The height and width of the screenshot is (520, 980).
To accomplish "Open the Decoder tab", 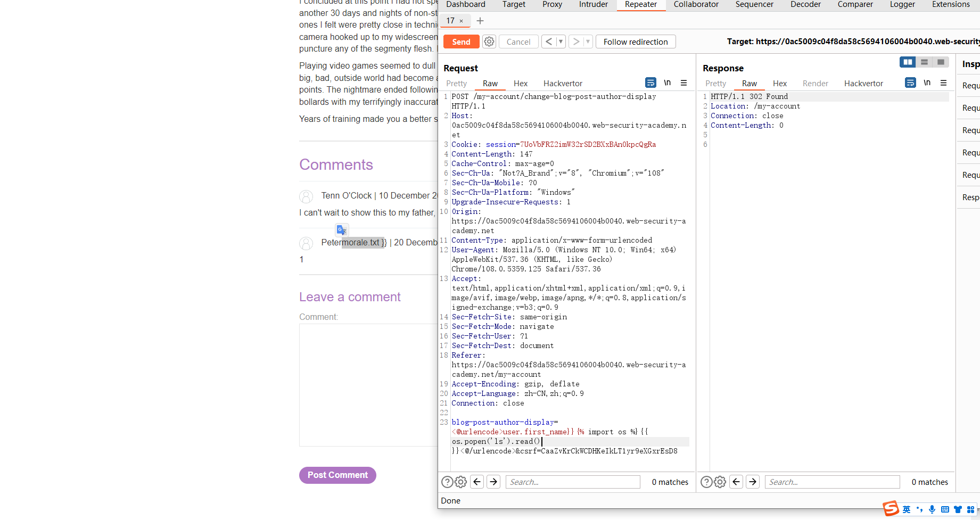I will pyautogui.click(x=805, y=4).
